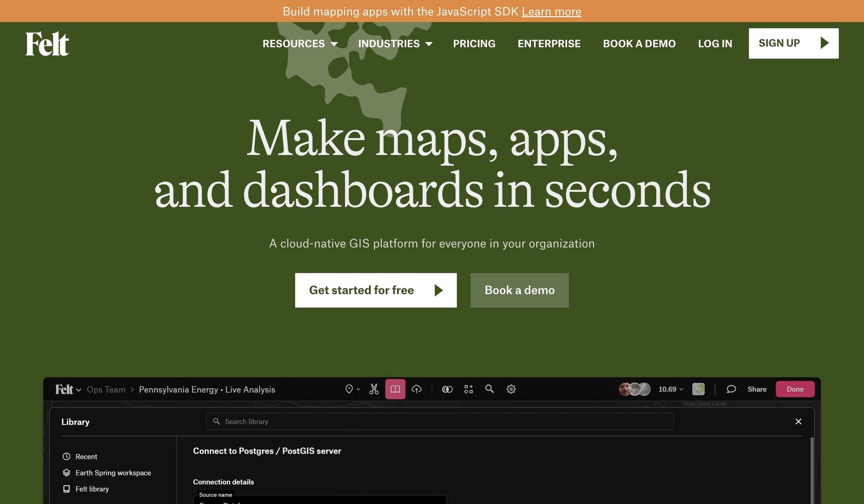864x504 pixels.
Task: Open the Enterprise page
Action: click(x=549, y=44)
